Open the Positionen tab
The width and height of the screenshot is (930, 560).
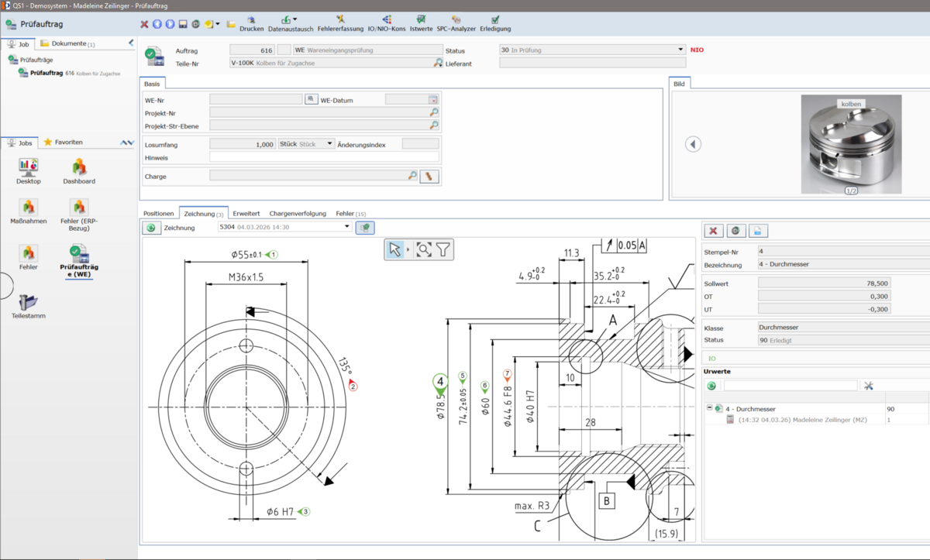(x=158, y=213)
